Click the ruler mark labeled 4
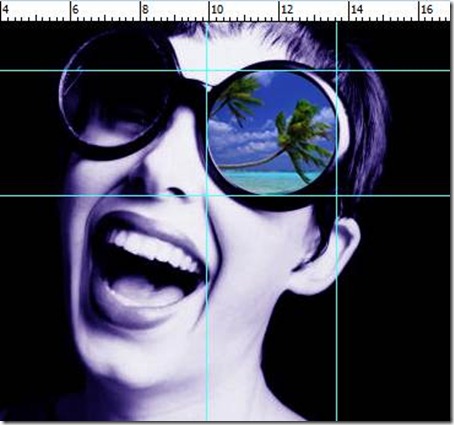The image size is (454, 425). 5,9
